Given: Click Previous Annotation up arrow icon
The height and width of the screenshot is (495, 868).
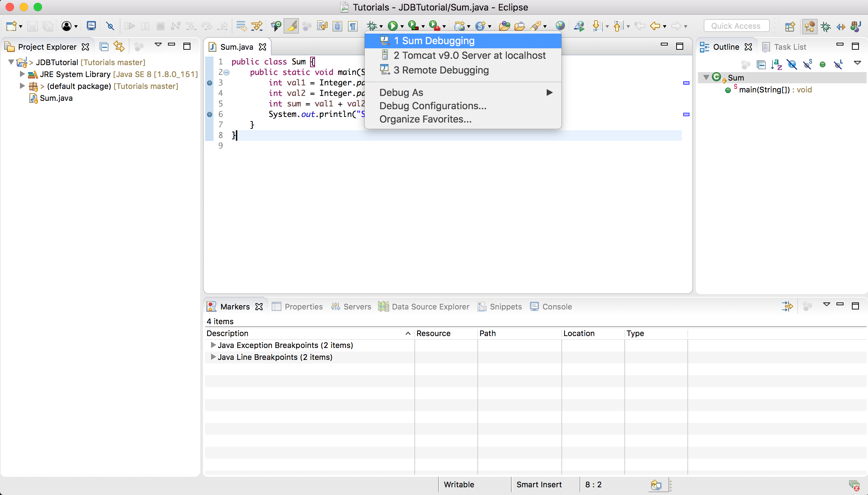Looking at the screenshot, I should pos(618,26).
